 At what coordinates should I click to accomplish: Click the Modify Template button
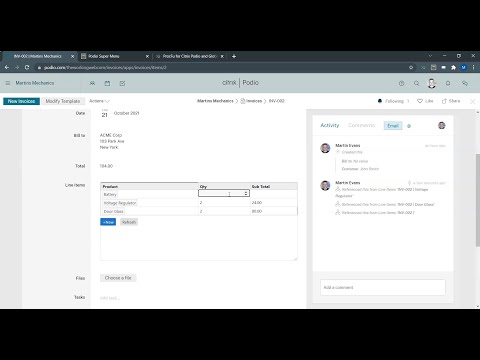coord(63,101)
